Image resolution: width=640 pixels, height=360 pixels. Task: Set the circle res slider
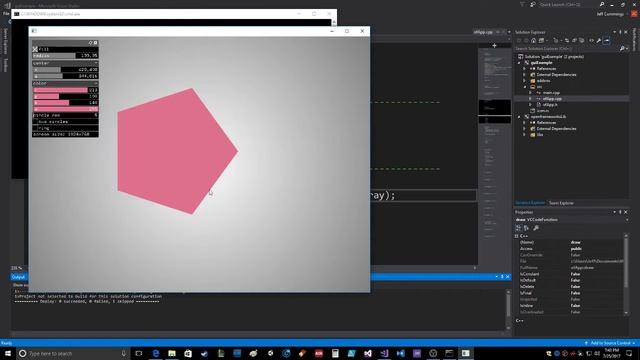tap(65, 115)
